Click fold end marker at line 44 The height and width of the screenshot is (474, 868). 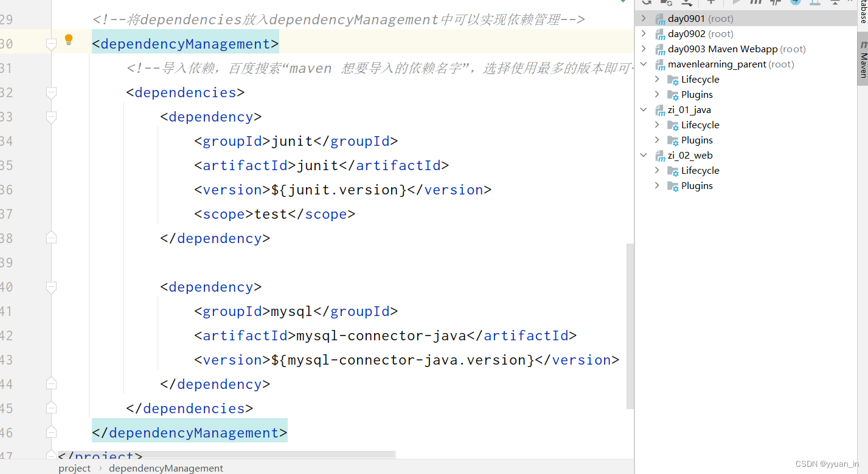[51, 384]
